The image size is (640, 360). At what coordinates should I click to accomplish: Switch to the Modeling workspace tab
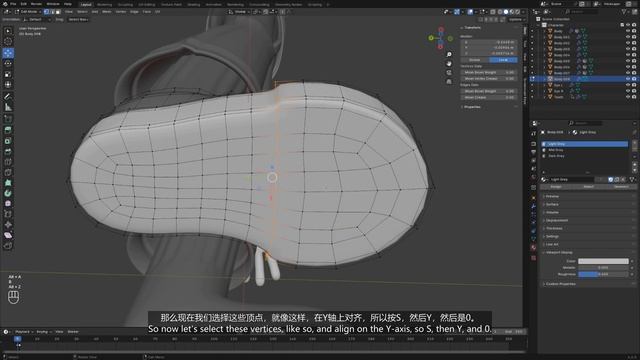pos(104,4)
